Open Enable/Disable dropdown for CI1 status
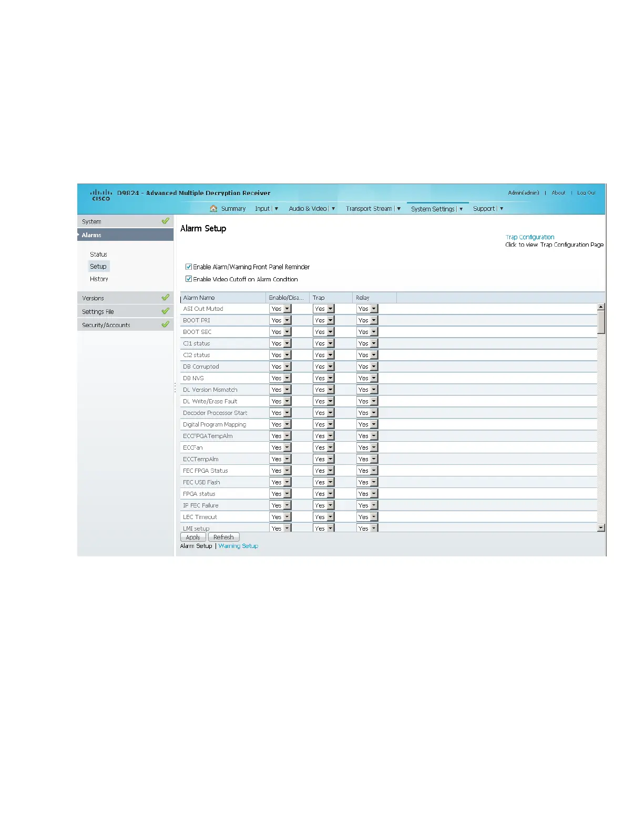 point(280,343)
